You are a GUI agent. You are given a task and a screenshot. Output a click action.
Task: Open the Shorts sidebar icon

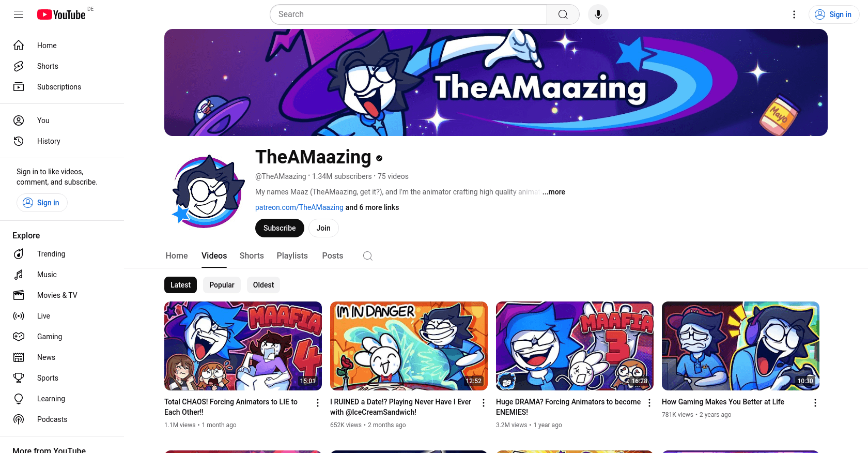coord(19,66)
